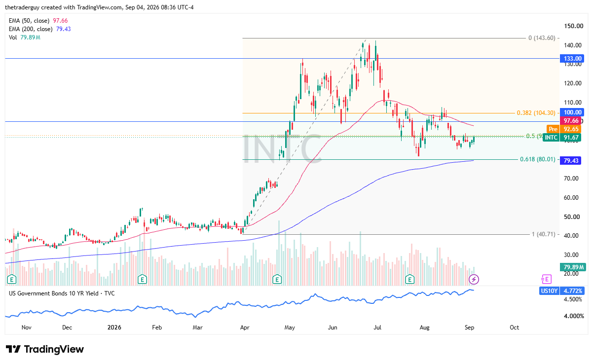This screenshot has height=364, width=593.
Task: Click the 150.00 price axis label
Action: click(x=573, y=26)
